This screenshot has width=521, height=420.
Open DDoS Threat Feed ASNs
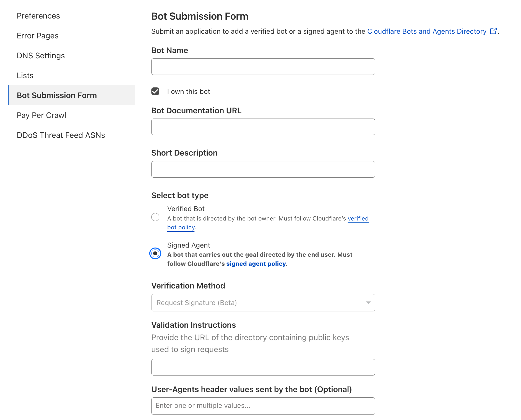pos(61,135)
